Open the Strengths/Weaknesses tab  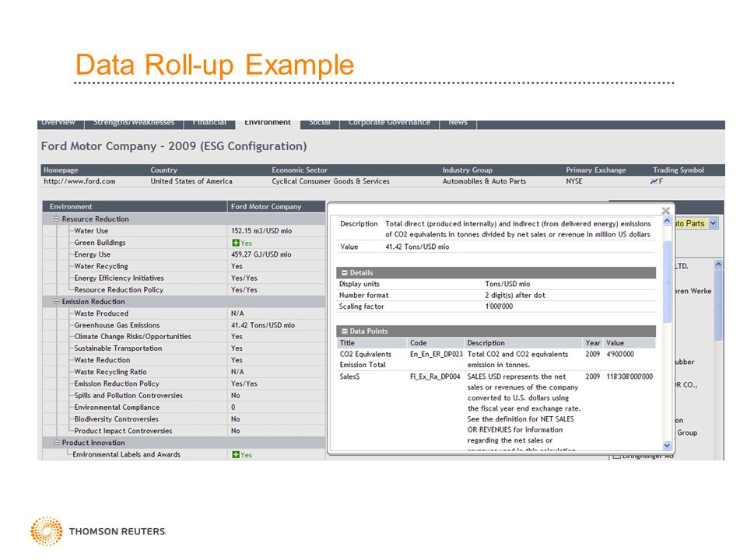[134, 123]
